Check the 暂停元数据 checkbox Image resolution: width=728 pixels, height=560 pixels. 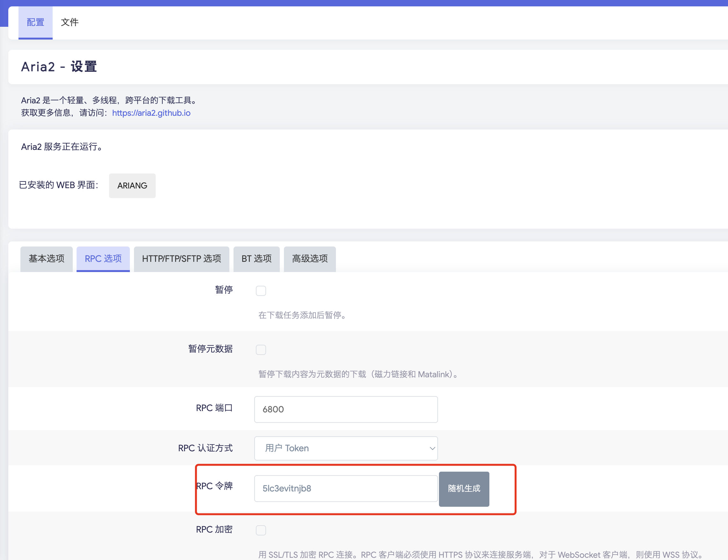coord(261,350)
